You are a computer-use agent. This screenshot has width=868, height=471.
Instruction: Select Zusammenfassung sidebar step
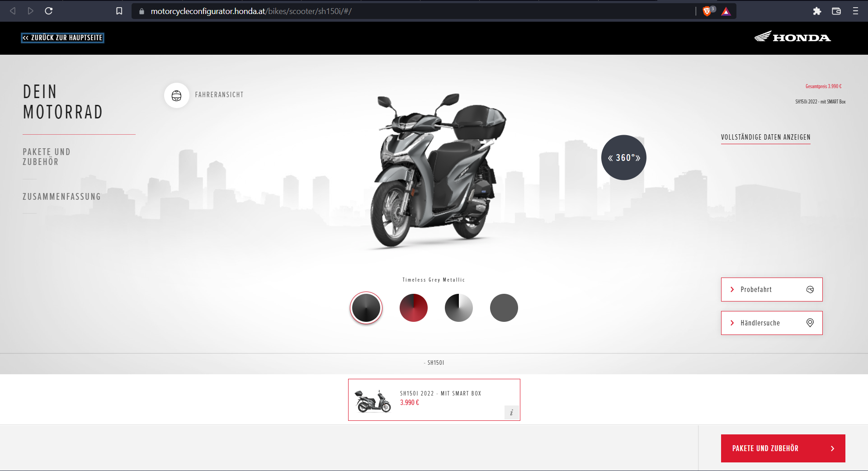click(62, 197)
